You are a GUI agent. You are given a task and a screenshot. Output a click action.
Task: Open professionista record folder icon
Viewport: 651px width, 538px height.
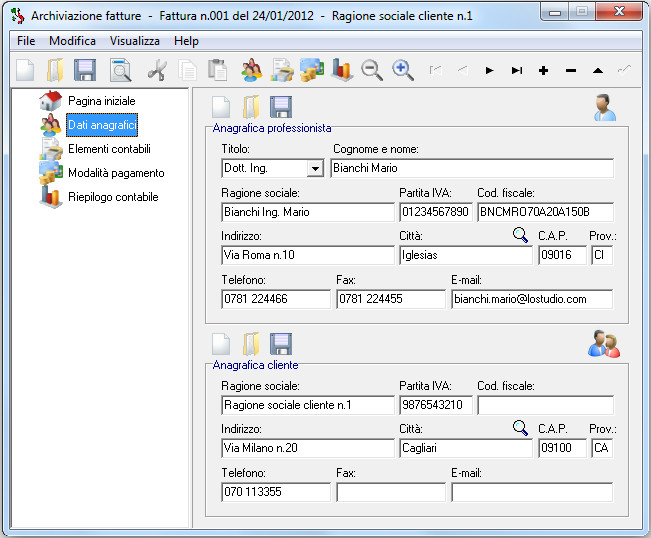(x=251, y=107)
